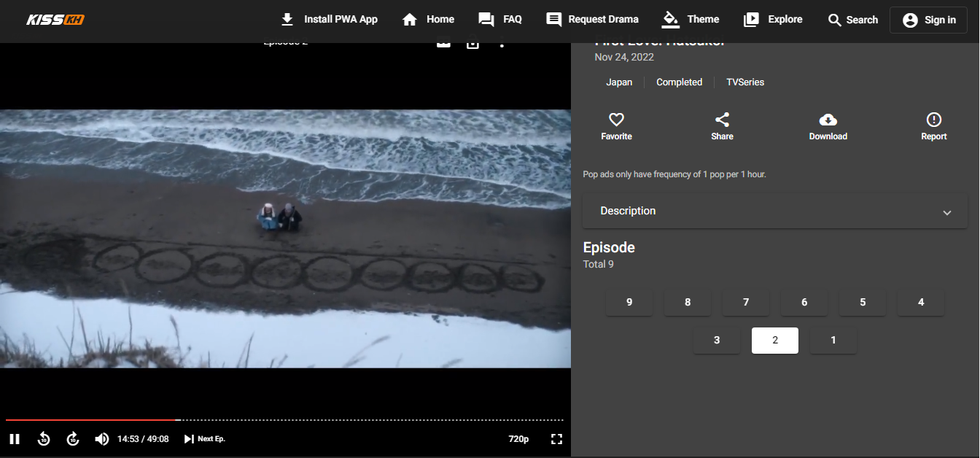Select episode 6
This screenshot has height=458, width=980.
(804, 302)
